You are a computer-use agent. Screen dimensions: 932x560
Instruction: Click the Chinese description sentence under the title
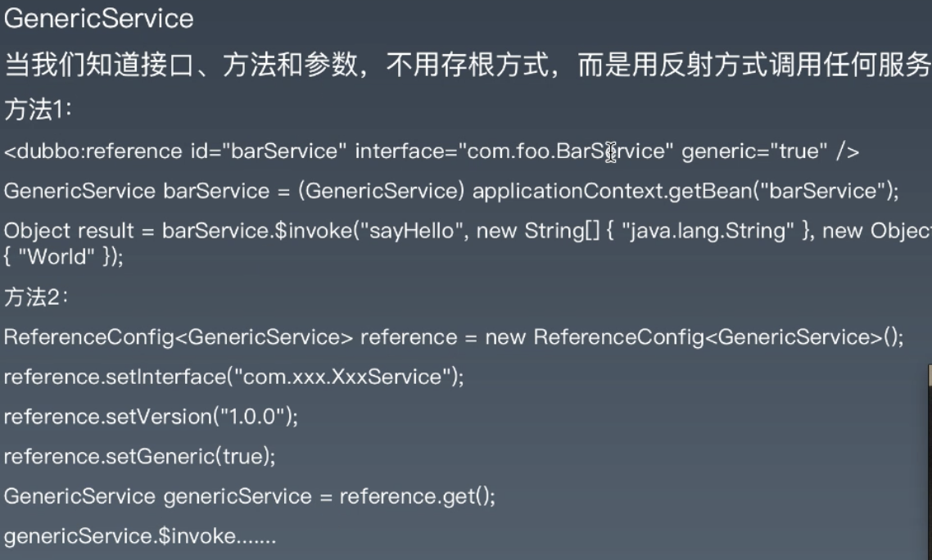pos(467,64)
